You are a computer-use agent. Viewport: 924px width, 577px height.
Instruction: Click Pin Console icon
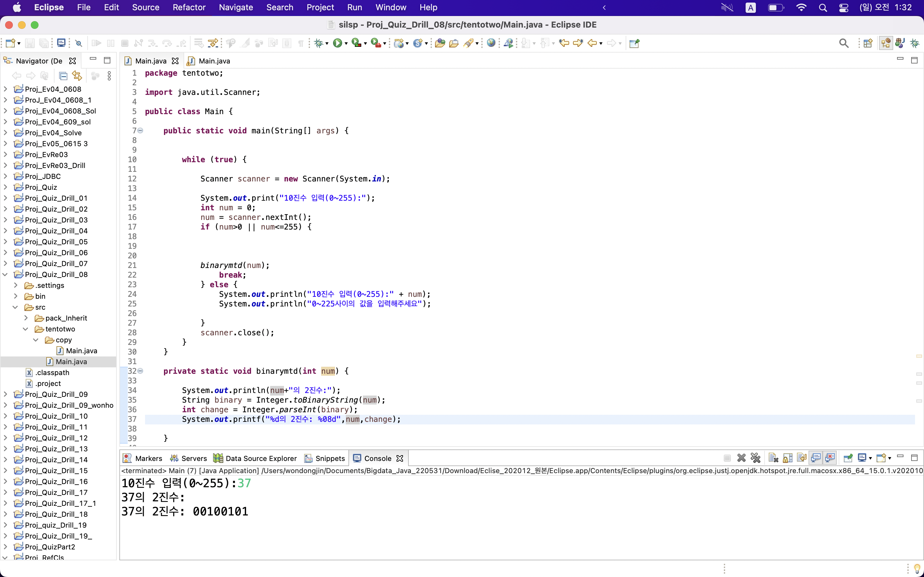tap(848, 458)
